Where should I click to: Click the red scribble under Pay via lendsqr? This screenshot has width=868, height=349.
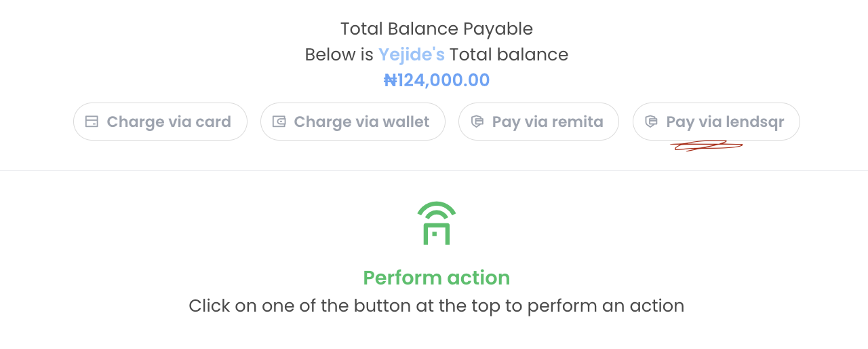707,145
